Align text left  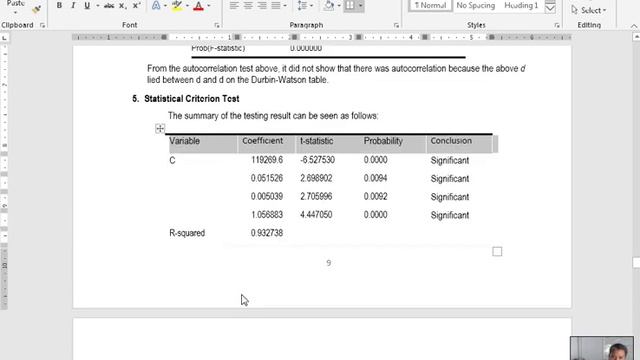pos(234,6)
